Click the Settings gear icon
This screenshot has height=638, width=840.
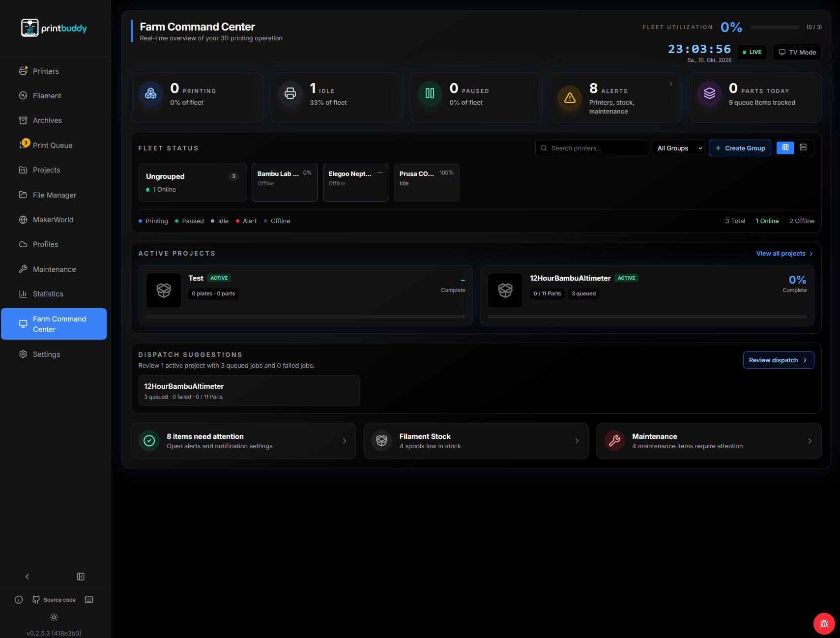(x=23, y=354)
